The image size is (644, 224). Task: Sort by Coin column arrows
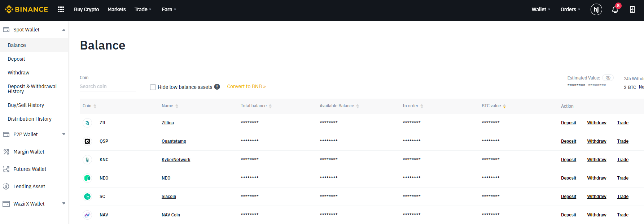[x=95, y=106]
